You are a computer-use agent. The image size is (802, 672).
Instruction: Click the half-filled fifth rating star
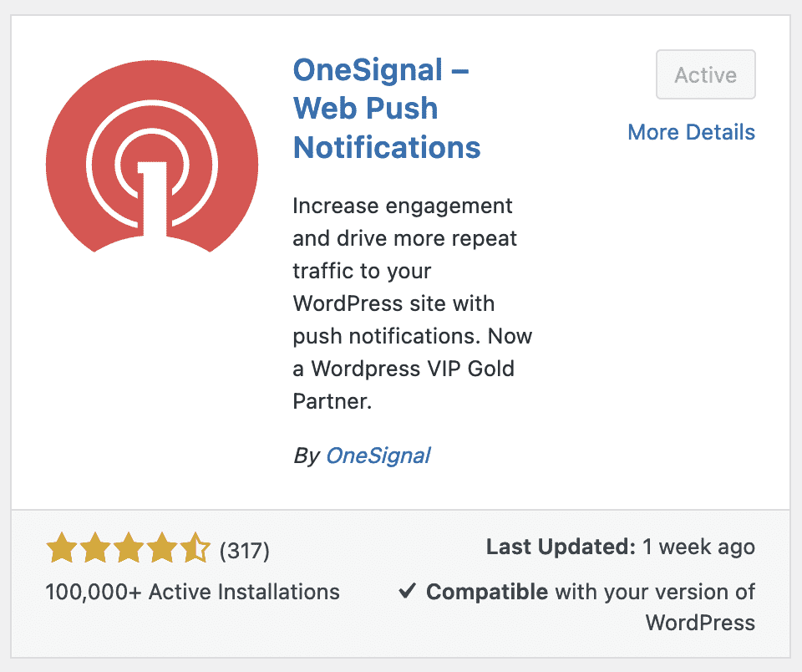point(195,549)
